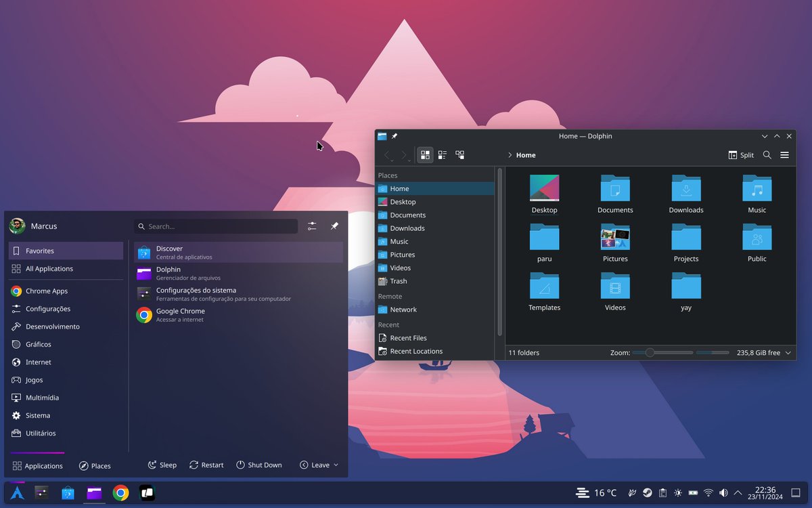Image resolution: width=812 pixels, height=508 pixels.
Task: Open the Multimídia category
Action: pyautogui.click(x=66, y=398)
